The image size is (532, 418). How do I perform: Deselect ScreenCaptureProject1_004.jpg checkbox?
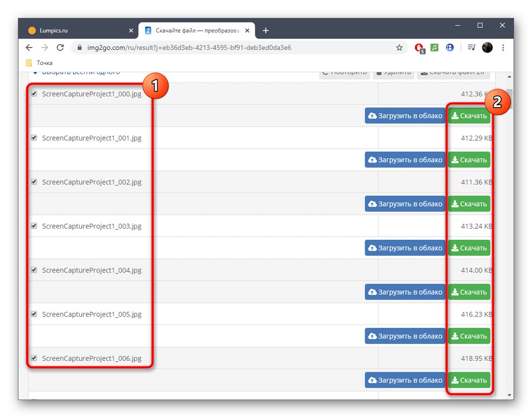coord(34,270)
